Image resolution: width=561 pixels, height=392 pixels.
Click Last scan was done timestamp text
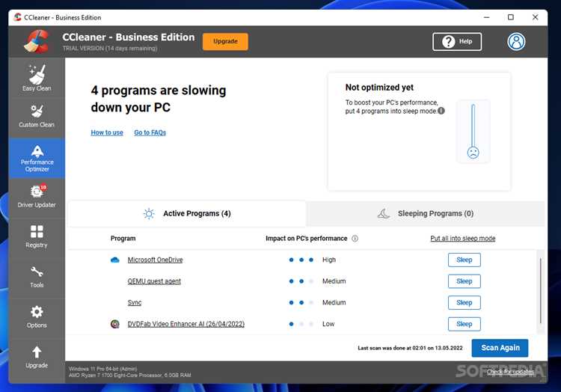coord(410,348)
